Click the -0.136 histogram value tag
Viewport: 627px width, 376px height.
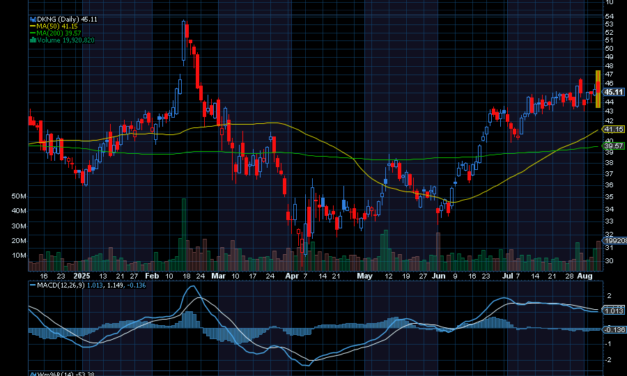pos(614,330)
